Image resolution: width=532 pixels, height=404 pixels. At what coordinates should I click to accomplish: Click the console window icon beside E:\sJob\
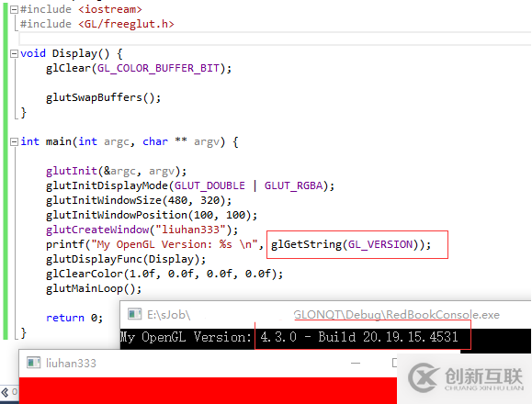click(x=134, y=314)
